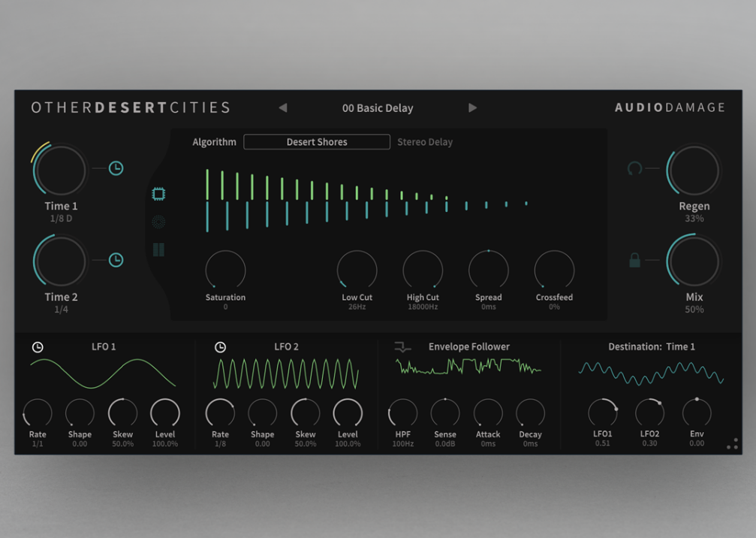Click the Time 2 knob
This screenshot has height=538, width=756.
(61, 261)
